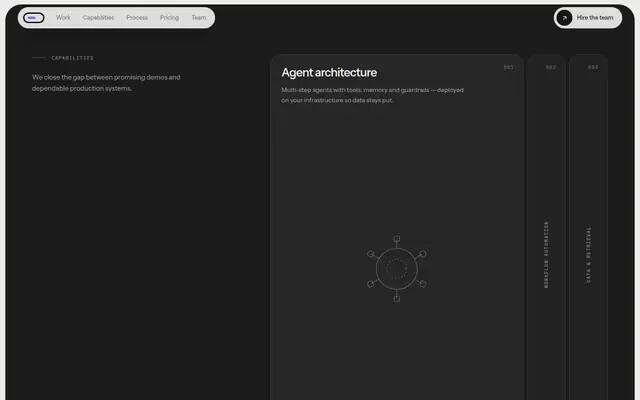Viewport: 640px width, 400px height.
Task: Go to the Capabilities nav link
Action: [x=98, y=18]
